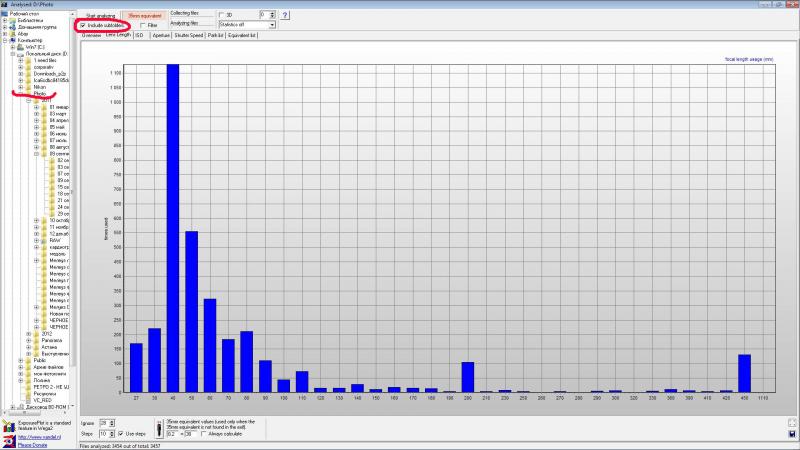Click the Steps value stepper
800x450 pixels.
click(x=112, y=434)
